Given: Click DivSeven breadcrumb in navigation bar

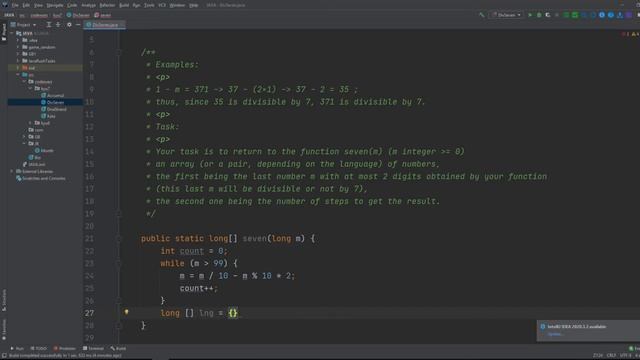Looking at the screenshot, I should [78, 15].
